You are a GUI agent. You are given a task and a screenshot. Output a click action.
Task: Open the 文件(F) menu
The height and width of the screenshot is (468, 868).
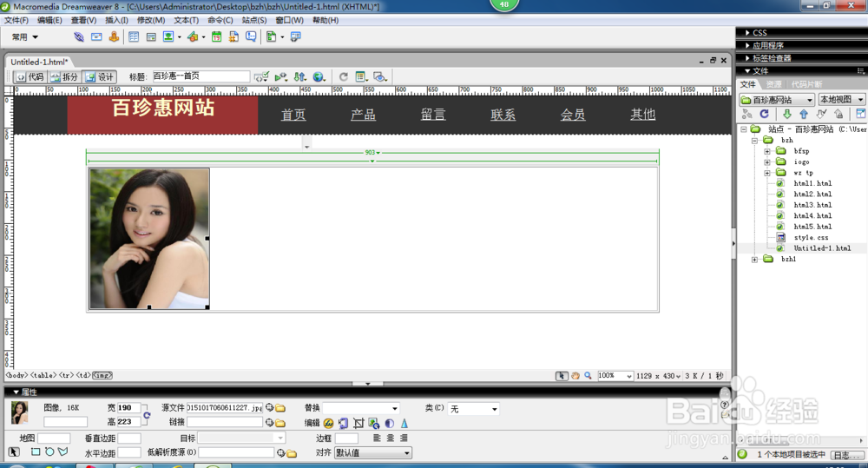click(16, 20)
